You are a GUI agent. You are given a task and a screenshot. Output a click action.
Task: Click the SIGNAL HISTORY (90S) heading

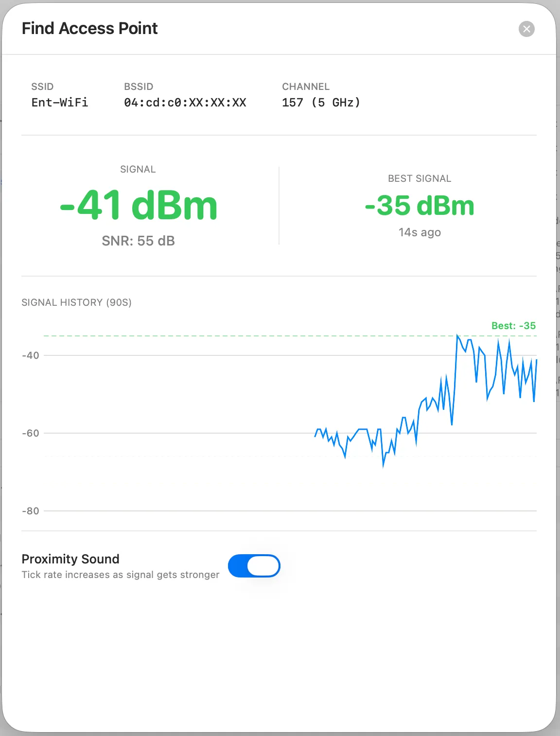click(x=76, y=302)
